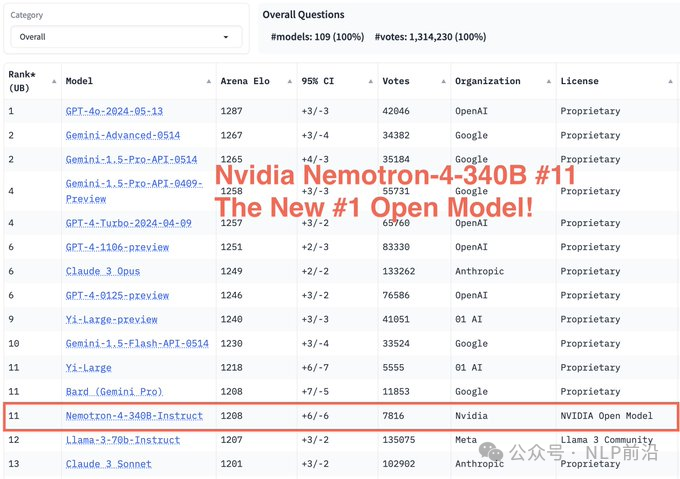Open the Gemini-1.5-Pro-API-0514 link

131,160
